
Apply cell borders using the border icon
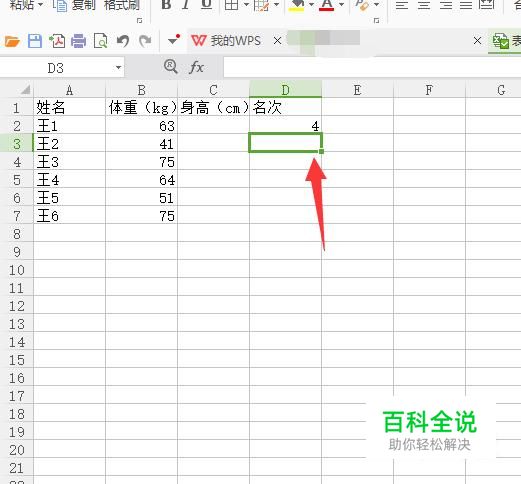231,5
